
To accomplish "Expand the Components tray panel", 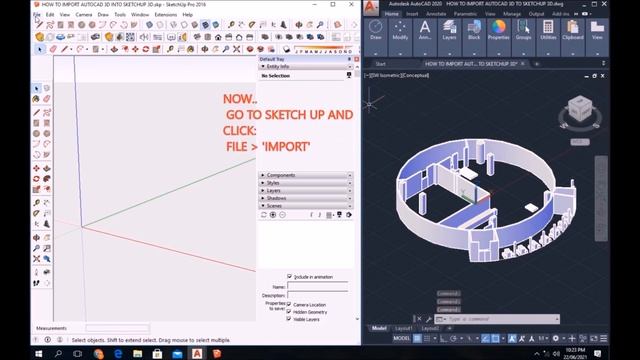I will [x=263, y=175].
